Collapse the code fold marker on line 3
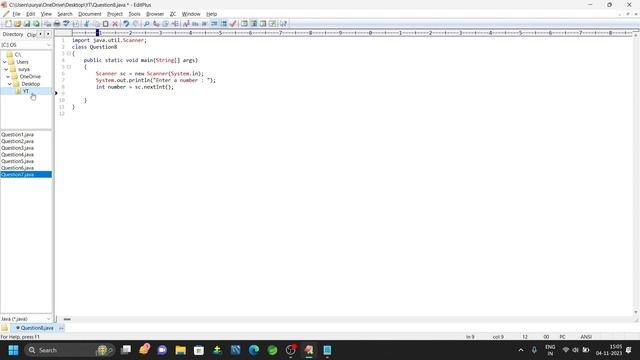This screenshot has width=640, height=360. pos(69,53)
